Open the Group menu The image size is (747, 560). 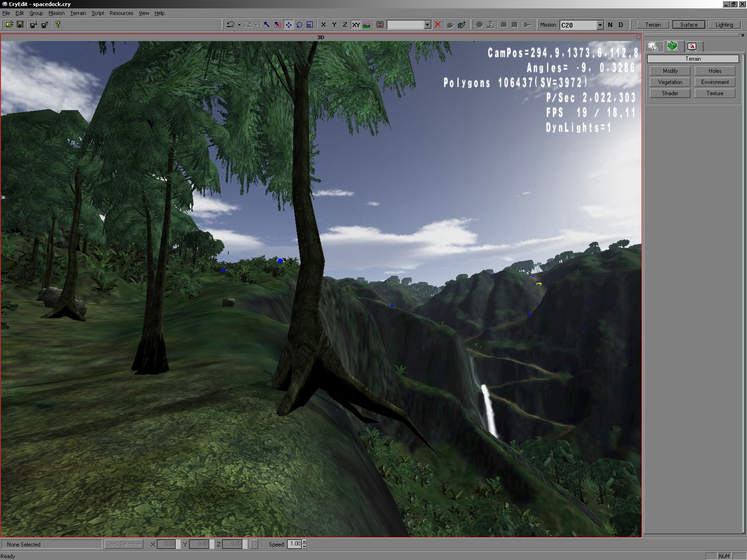(36, 13)
